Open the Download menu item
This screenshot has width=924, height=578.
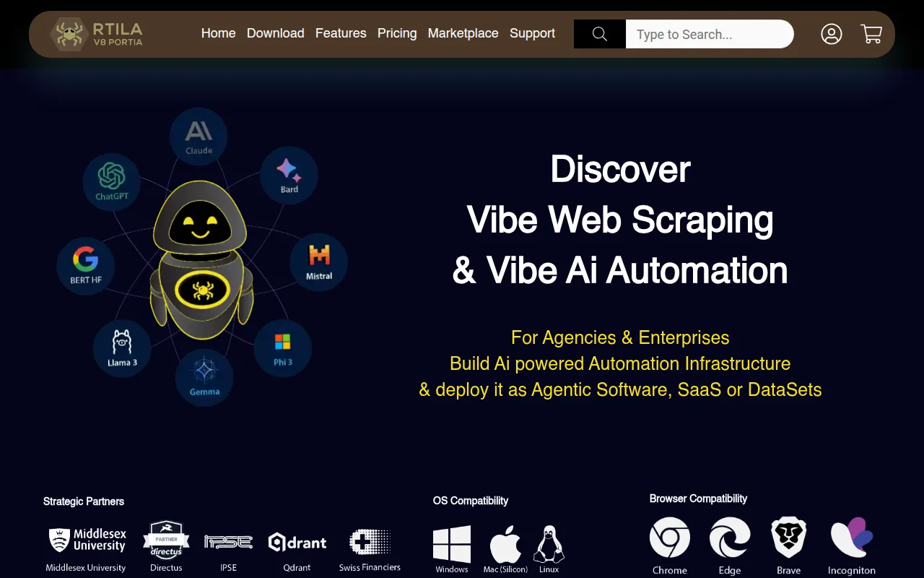click(275, 33)
